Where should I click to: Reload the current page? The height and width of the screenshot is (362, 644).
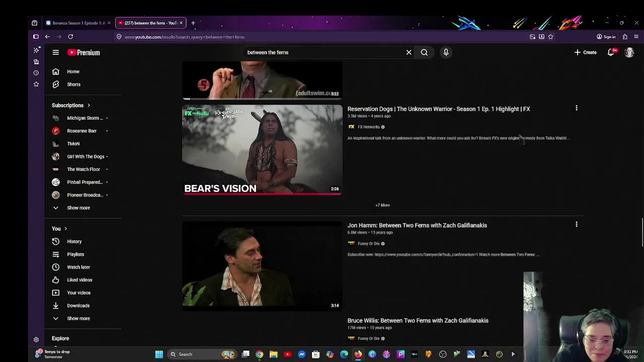[70, 37]
